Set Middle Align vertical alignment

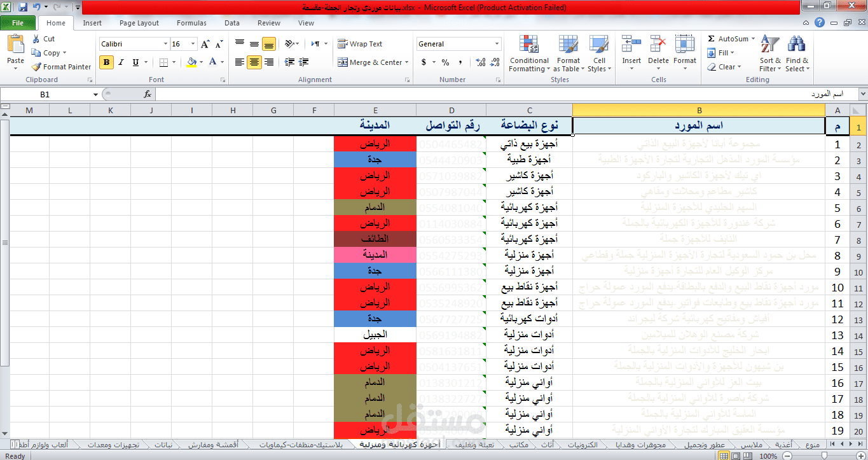pyautogui.click(x=254, y=44)
